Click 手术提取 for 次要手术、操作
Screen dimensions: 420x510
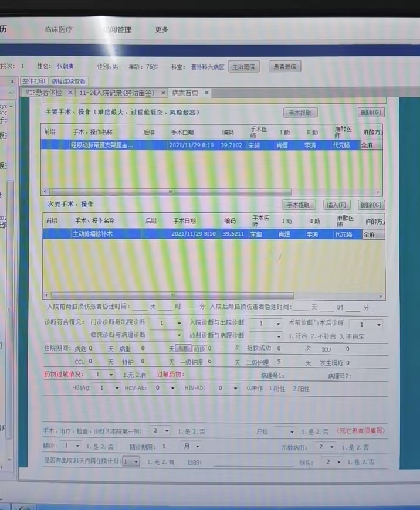click(298, 205)
